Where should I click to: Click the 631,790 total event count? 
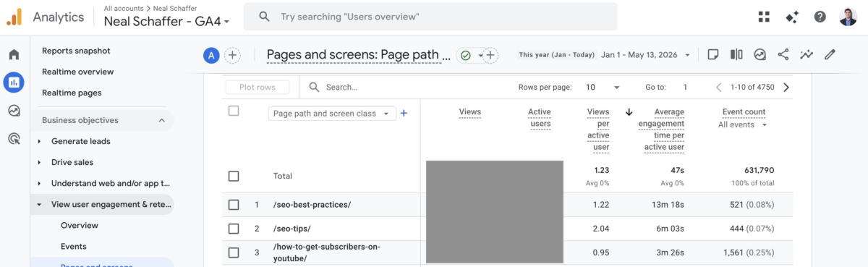759,170
